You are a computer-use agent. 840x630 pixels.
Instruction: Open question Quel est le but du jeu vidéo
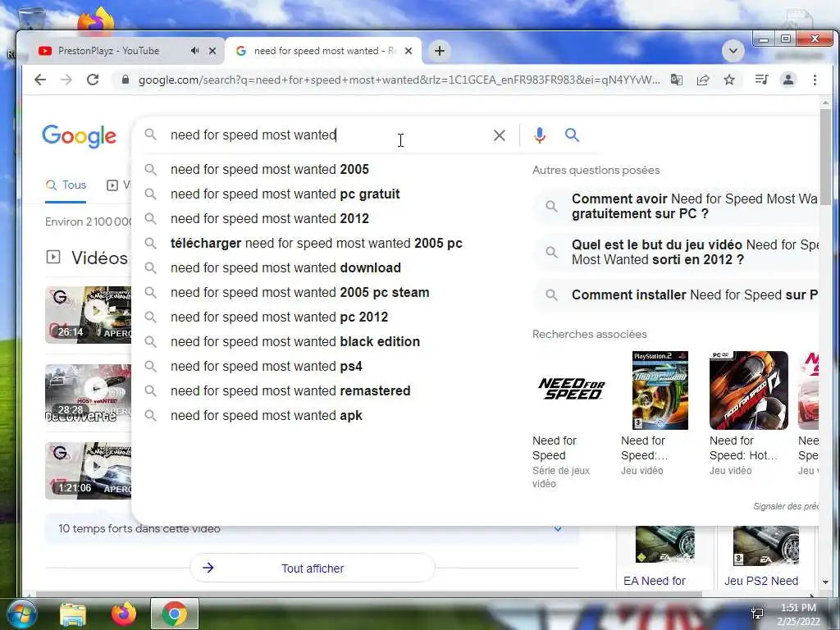676,253
